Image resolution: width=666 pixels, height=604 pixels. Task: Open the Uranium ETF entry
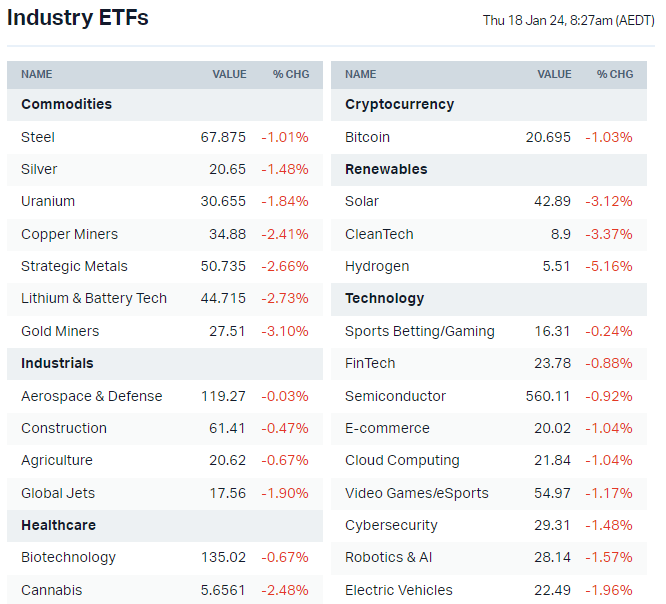click(x=48, y=201)
